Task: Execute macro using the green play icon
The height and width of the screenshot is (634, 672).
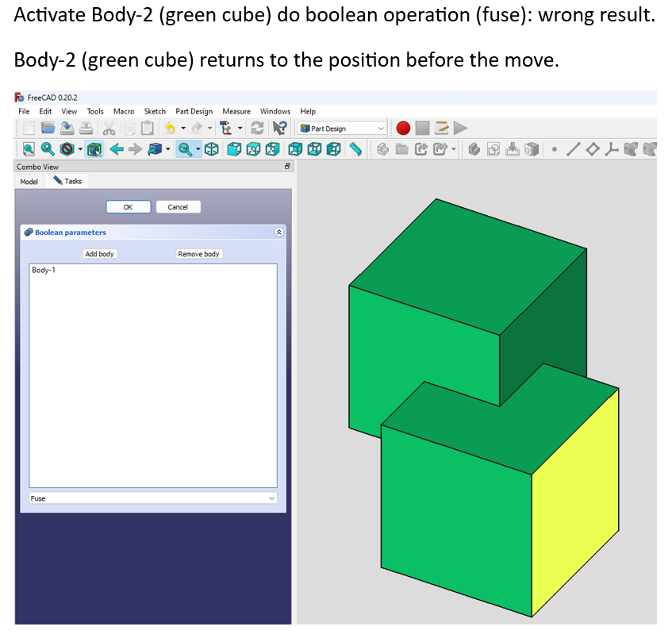Action: click(x=459, y=128)
